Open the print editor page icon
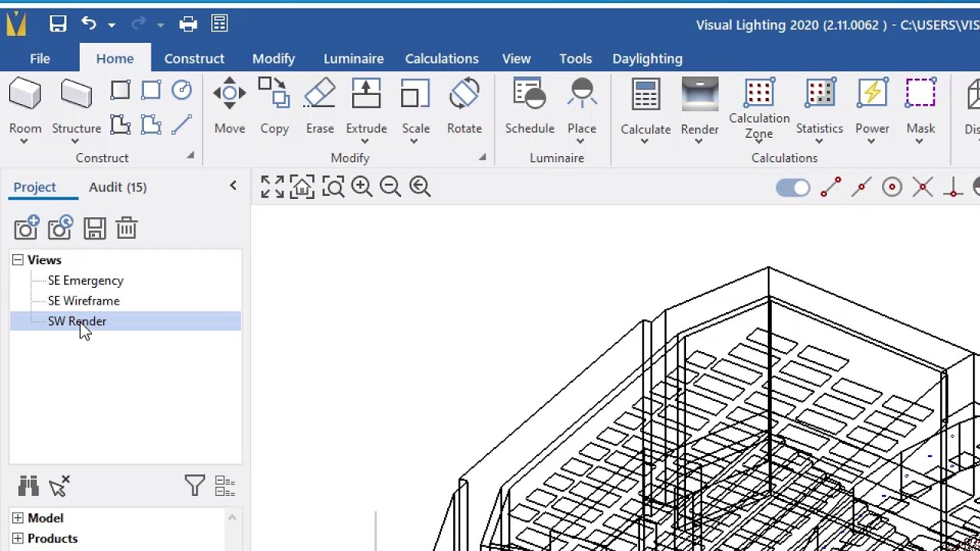The height and width of the screenshot is (551, 980). tap(220, 24)
